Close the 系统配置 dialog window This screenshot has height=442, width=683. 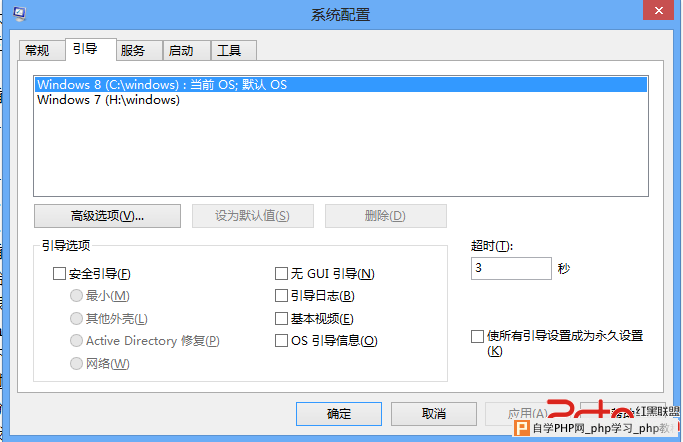tap(658, 10)
